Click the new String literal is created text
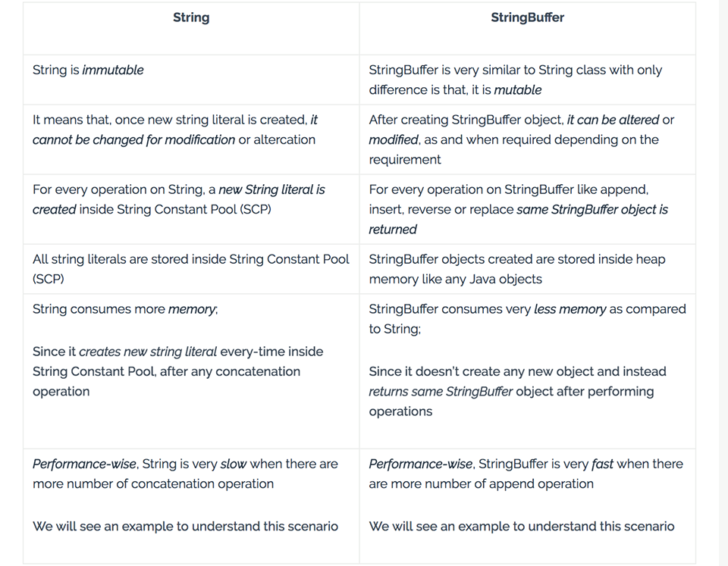Screen dimensions: 728x566 pos(179,199)
